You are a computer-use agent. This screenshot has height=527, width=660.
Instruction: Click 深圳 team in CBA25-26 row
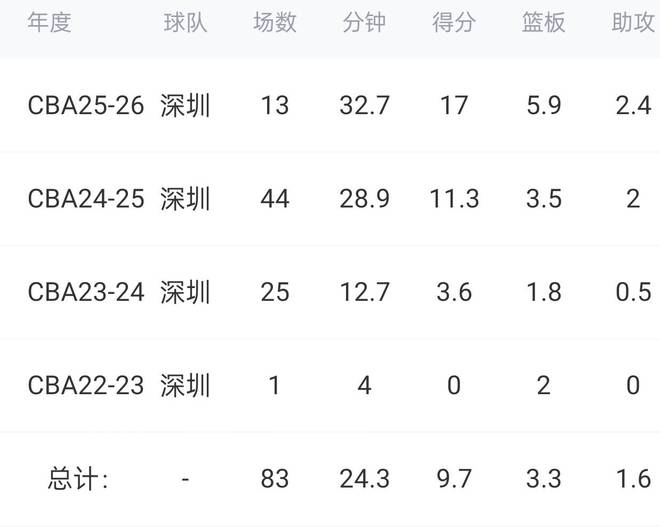pos(185,106)
